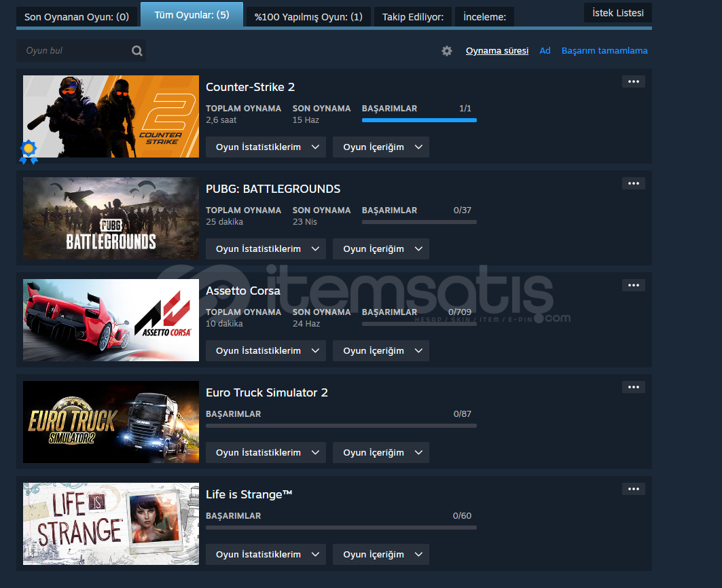Viewport: 722px width, 588px height.
Task: Open the PUBG: BATTLEGROUNDS cover image
Action: (111, 218)
